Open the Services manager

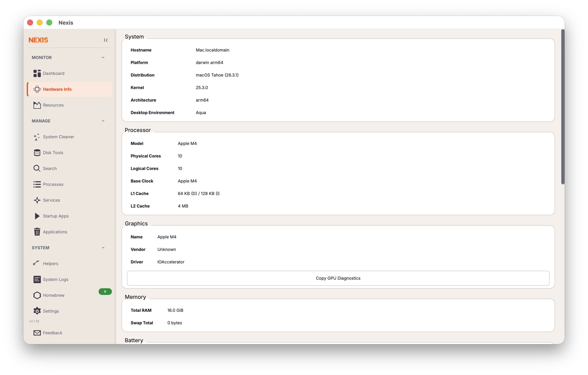tap(51, 200)
